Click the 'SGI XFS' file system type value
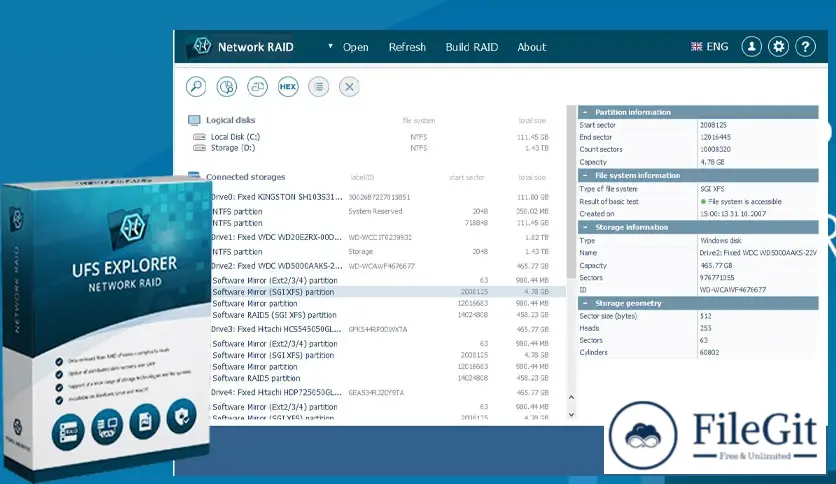836x484 pixels. [x=712, y=189]
